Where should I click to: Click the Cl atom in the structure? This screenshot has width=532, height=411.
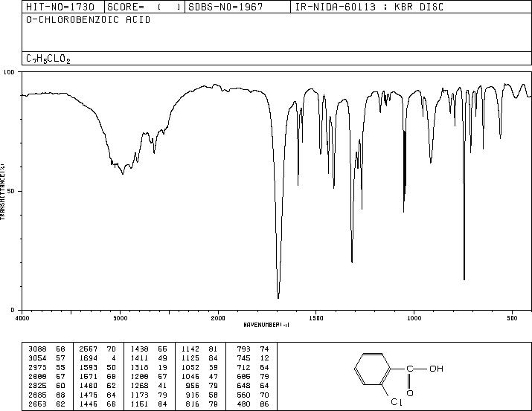[x=397, y=402]
